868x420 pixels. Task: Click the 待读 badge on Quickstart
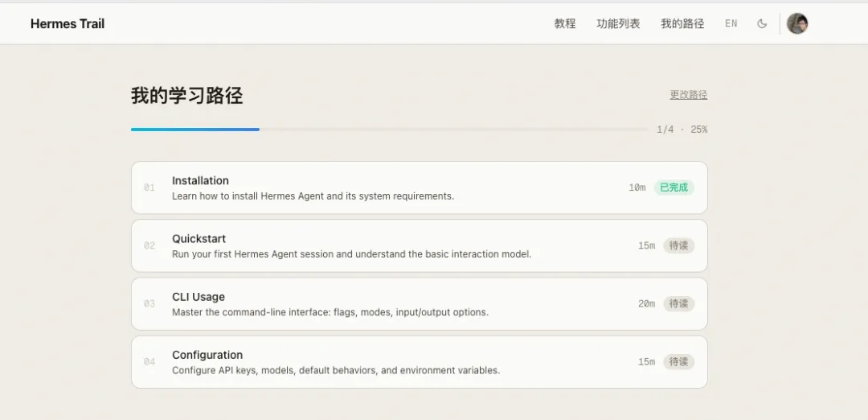coord(678,245)
